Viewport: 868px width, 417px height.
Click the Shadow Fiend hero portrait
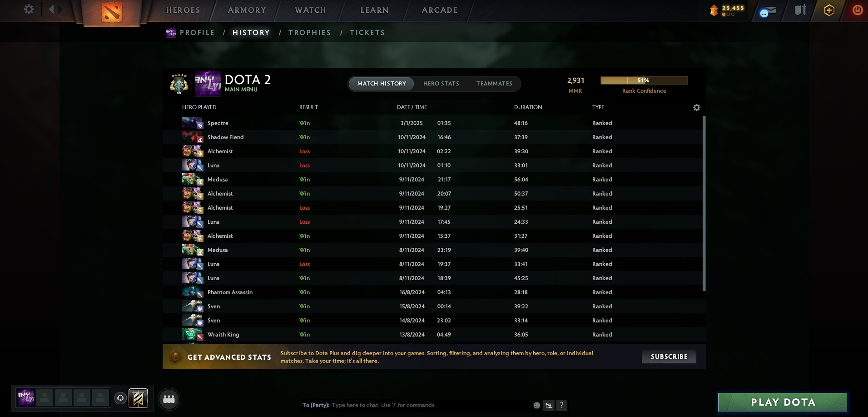[x=192, y=137]
